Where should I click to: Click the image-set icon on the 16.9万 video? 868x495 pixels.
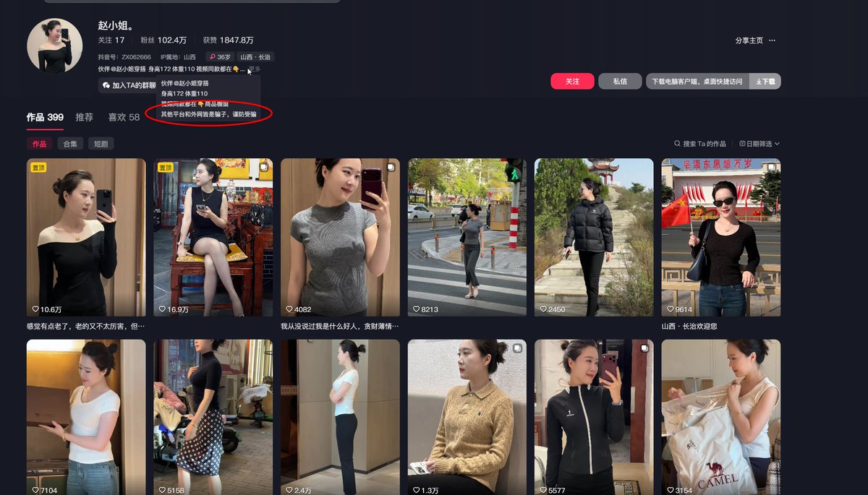(x=263, y=167)
